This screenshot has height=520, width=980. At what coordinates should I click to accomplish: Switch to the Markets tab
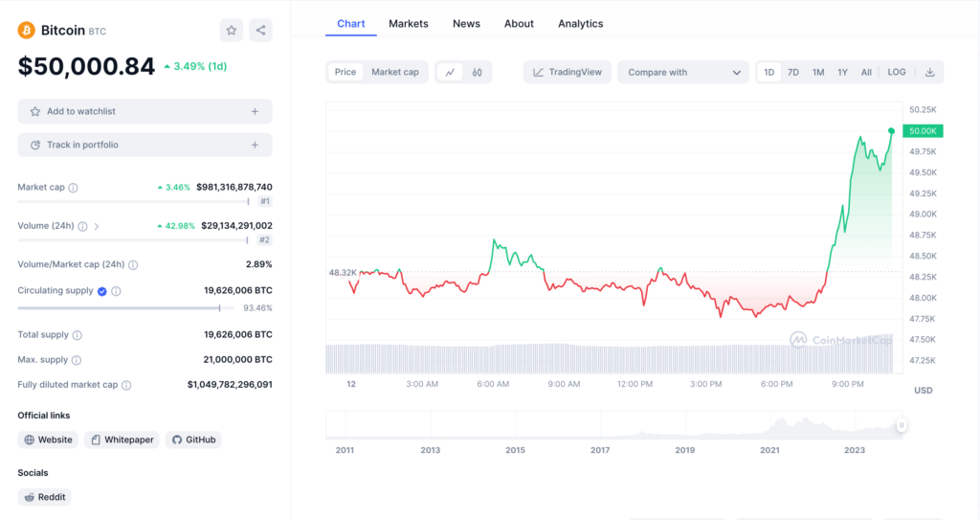click(x=408, y=24)
